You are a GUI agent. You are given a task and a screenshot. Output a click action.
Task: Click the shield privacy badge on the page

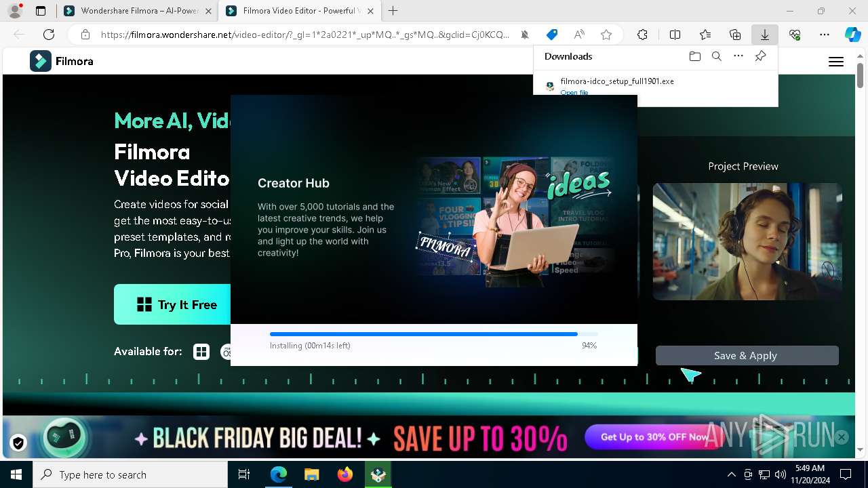[18, 443]
